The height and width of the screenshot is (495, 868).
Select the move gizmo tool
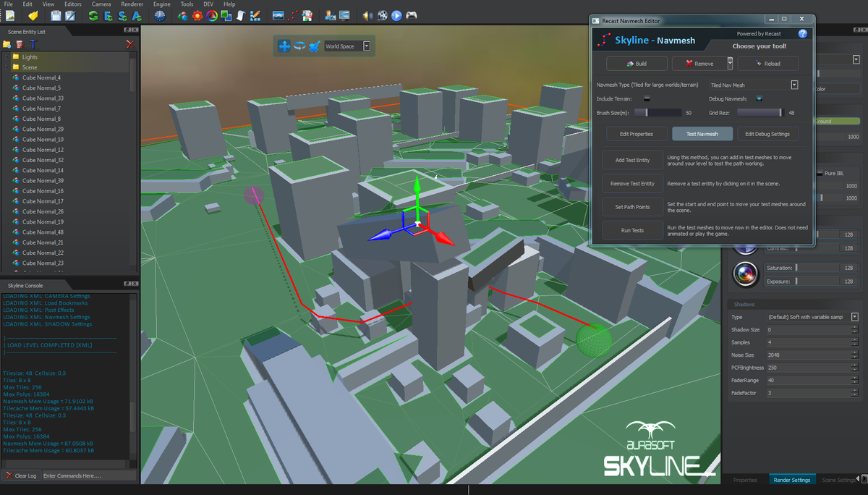pos(284,46)
